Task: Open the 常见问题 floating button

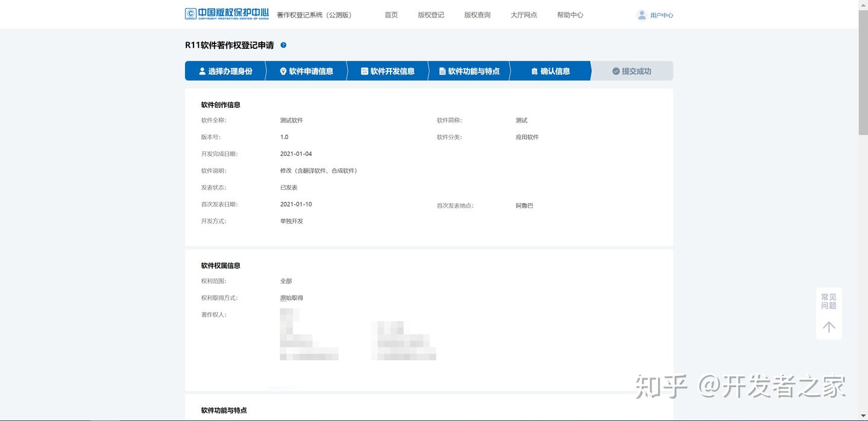Action: (x=829, y=302)
